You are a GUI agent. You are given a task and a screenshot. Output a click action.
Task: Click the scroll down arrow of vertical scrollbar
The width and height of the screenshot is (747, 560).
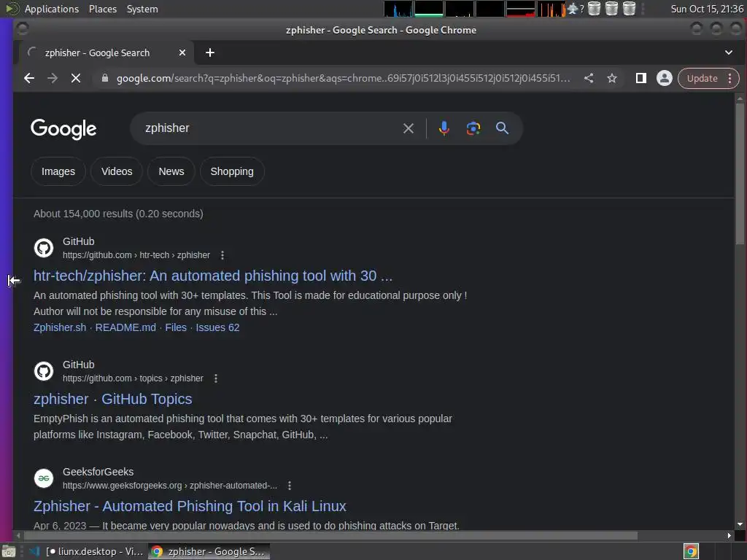[740, 524]
